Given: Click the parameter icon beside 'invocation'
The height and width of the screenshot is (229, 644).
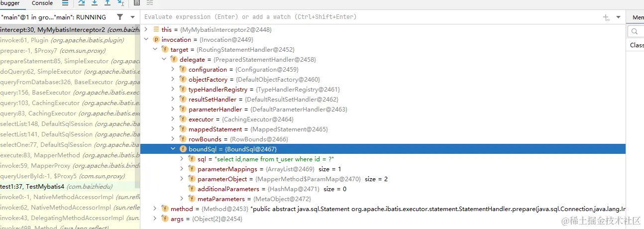Looking at the screenshot, I should 156,40.
